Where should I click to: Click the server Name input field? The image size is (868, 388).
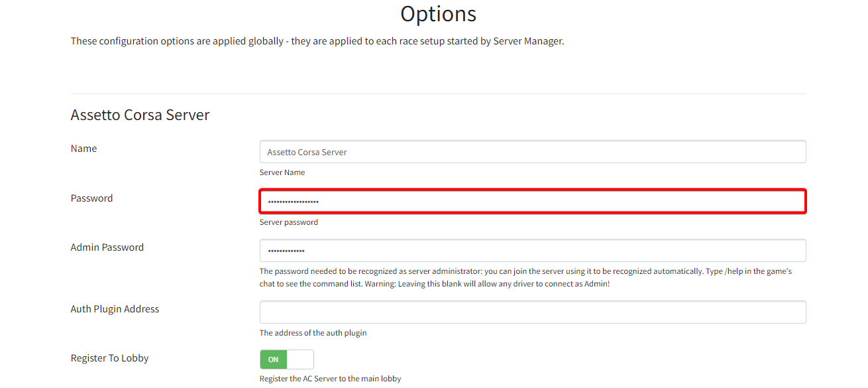(x=532, y=152)
